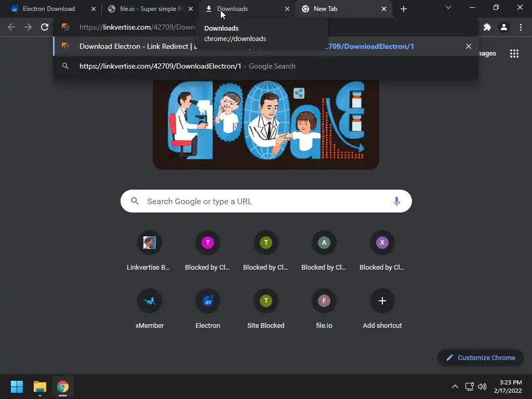532x399 pixels.
Task: Click the forward navigation arrow
Action: pos(28,27)
